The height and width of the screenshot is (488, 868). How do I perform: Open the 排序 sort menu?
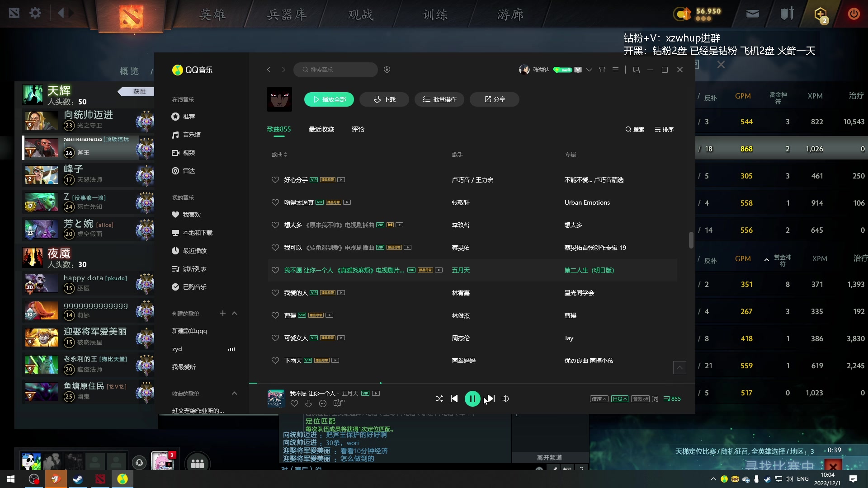[664, 129]
